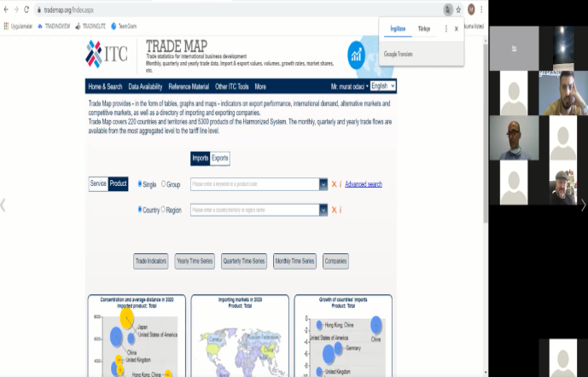Open Data Availability menu
588x377 pixels.
(x=145, y=86)
